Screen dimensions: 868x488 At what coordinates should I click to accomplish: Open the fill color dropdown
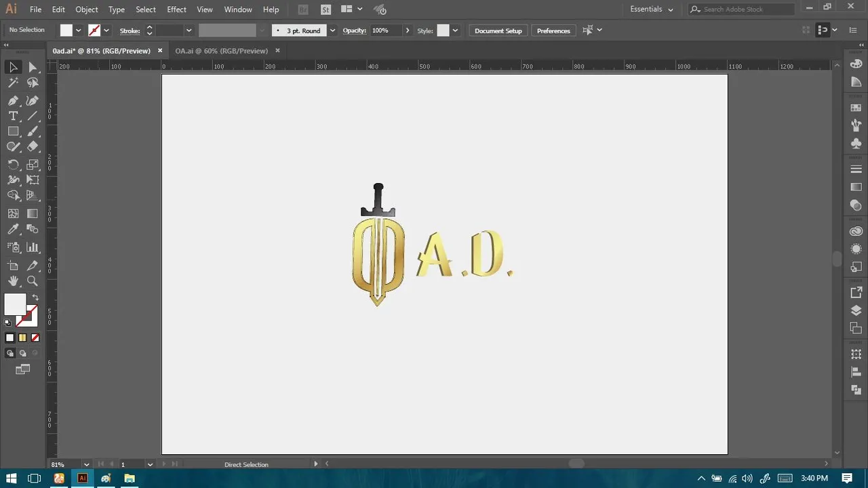coord(79,30)
